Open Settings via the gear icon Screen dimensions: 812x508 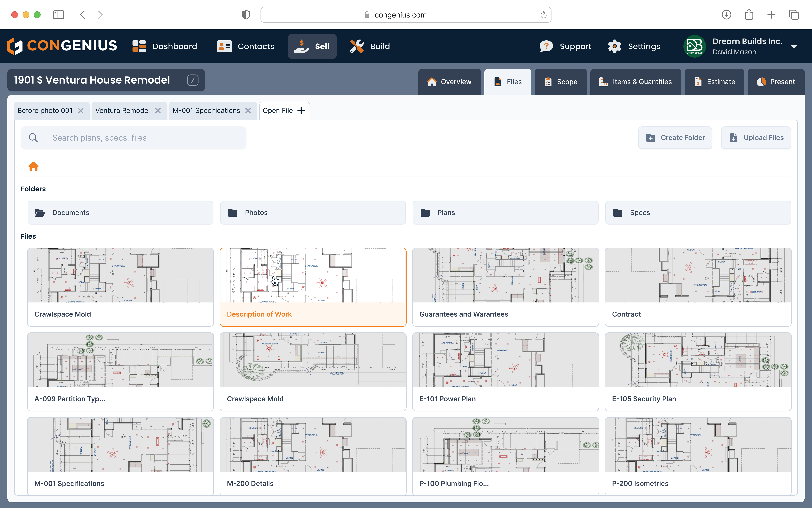coord(614,46)
